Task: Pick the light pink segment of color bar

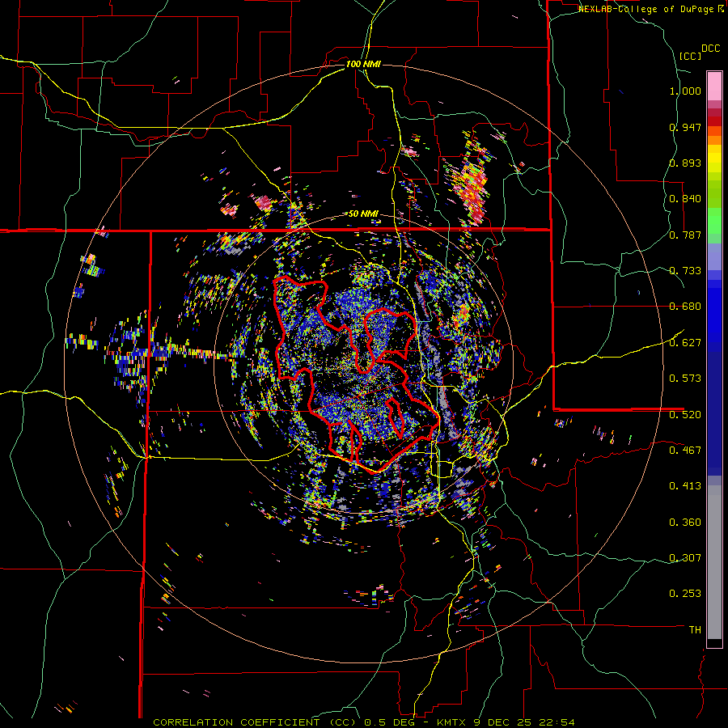Action: tap(714, 86)
